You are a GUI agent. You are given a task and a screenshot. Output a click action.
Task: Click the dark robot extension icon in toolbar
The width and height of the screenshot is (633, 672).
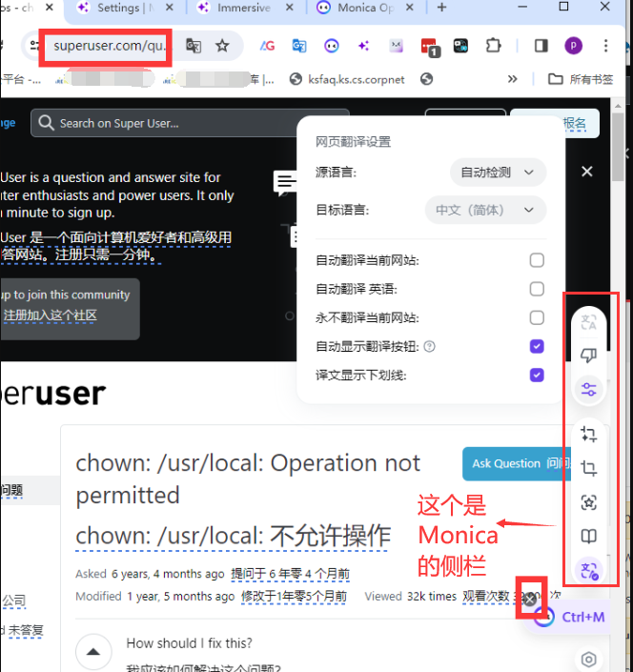460,46
